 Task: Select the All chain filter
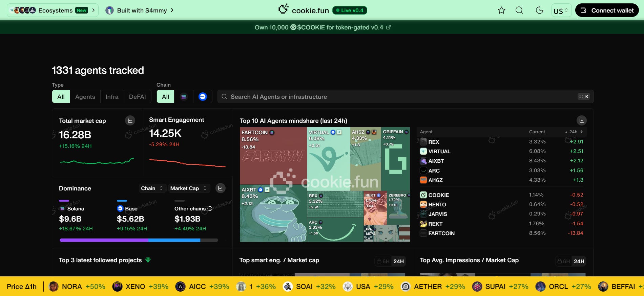click(165, 97)
